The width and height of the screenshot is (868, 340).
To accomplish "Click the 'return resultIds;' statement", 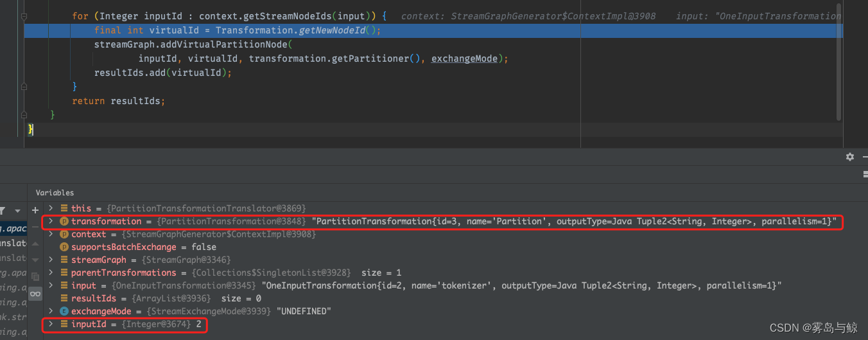I will click(119, 101).
